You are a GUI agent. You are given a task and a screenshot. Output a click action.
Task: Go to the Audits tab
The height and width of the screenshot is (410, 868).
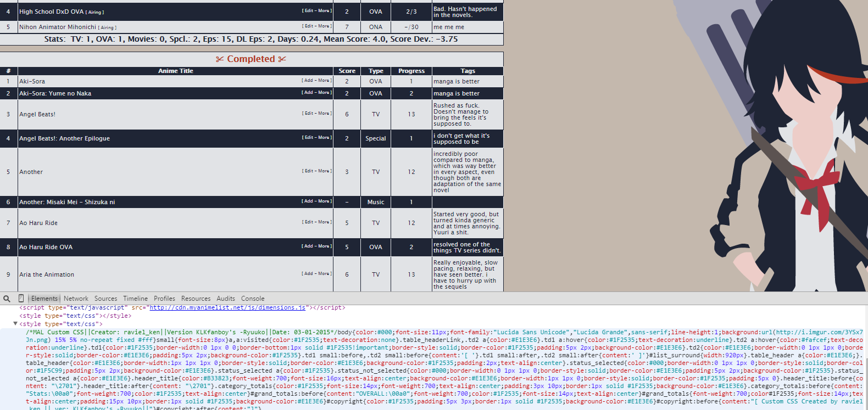point(226,299)
